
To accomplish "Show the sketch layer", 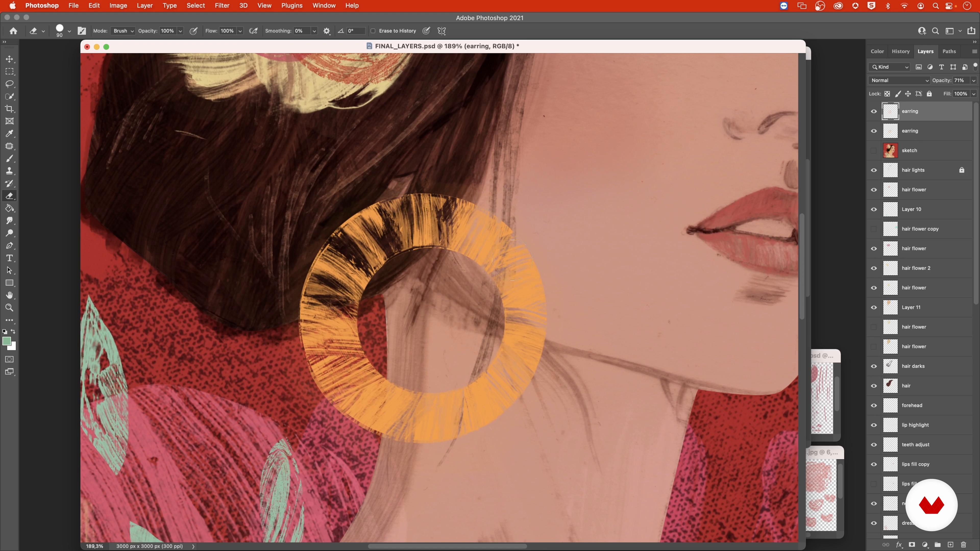I will [x=874, y=151].
